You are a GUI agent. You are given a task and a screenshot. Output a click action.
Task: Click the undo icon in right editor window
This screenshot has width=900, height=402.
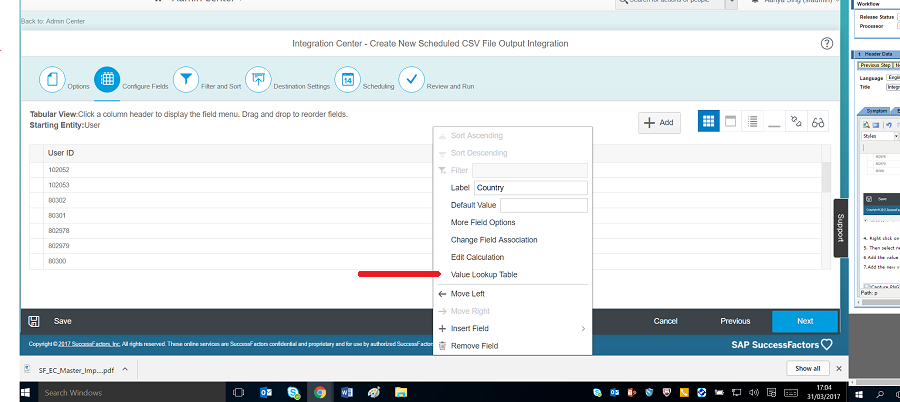click(x=889, y=125)
